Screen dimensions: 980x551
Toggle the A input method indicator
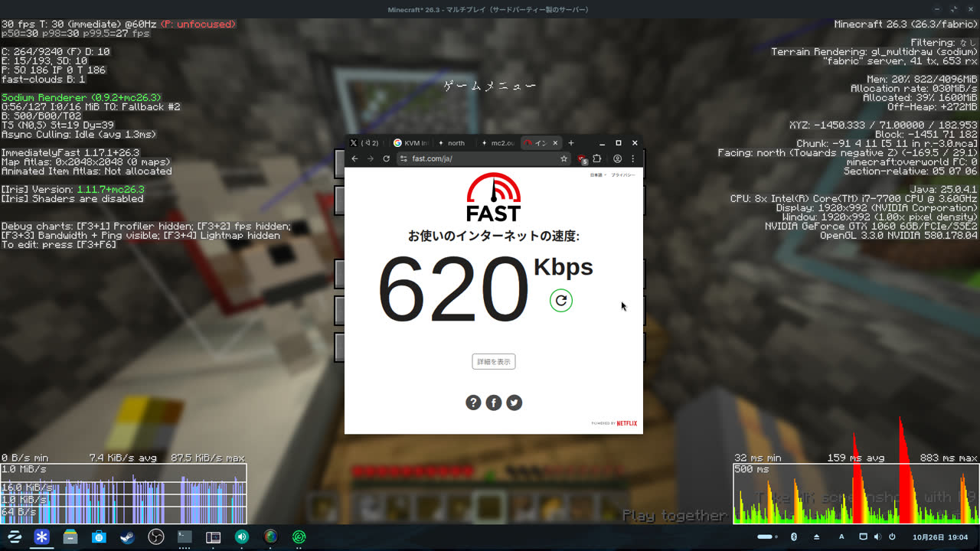[x=841, y=536]
